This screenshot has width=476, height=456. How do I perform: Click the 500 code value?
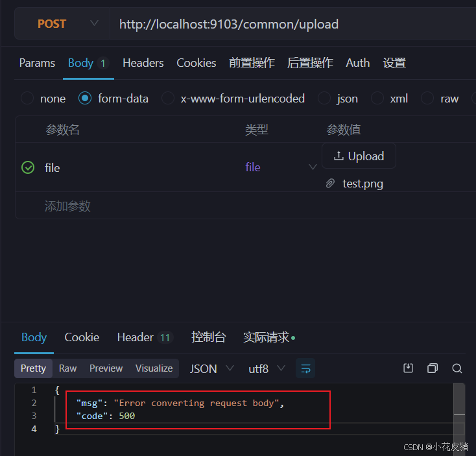tap(127, 416)
